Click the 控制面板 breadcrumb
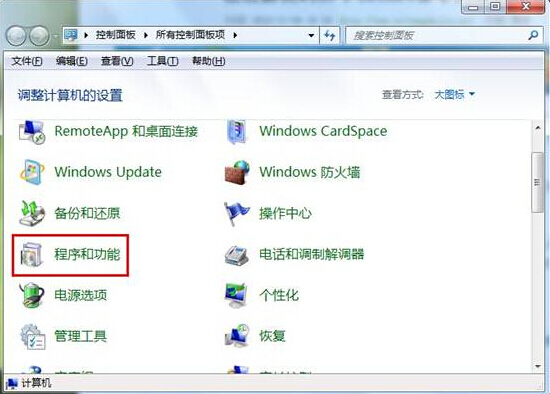 (116, 35)
